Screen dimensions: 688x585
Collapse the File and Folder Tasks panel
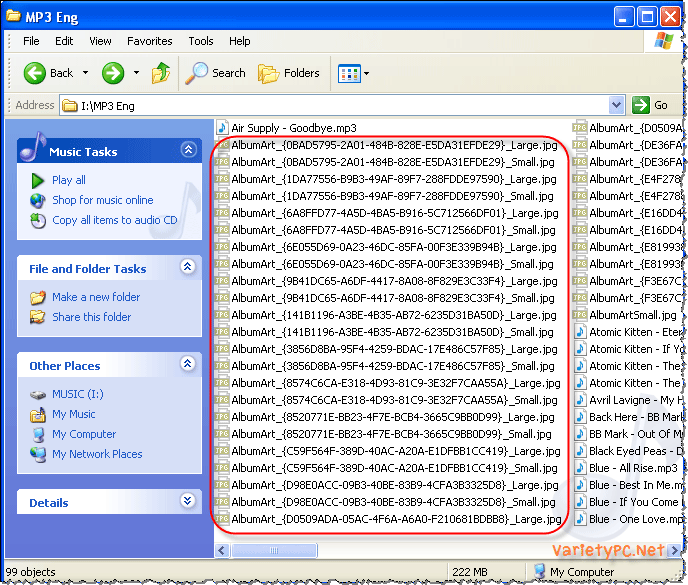point(188,267)
